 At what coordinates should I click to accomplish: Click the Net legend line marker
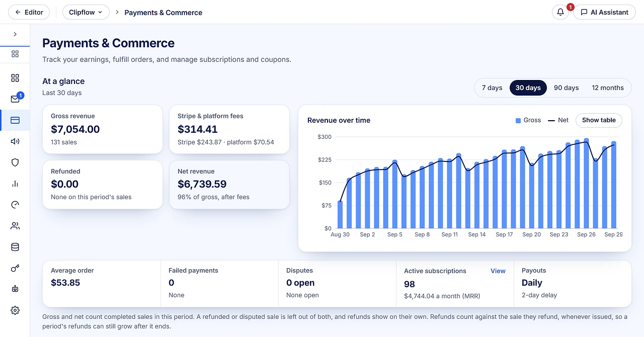[551, 120]
